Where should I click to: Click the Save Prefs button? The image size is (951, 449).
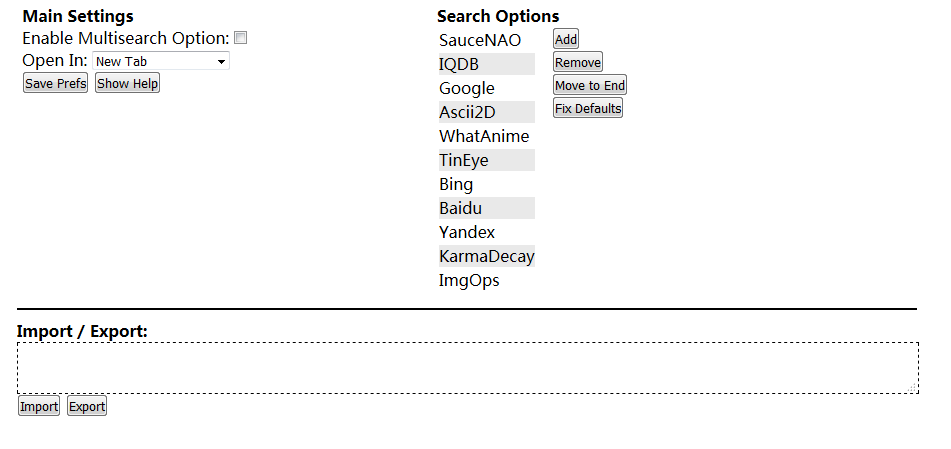pos(55,84)
